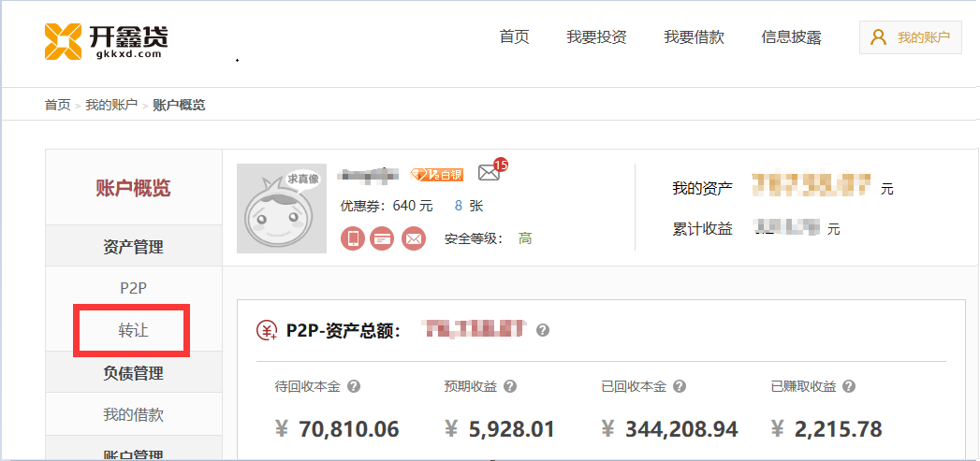The height and width of the screenshot is (461, 980).
Task: Open 信息披露 in top navigation
Action: (791, 37)
